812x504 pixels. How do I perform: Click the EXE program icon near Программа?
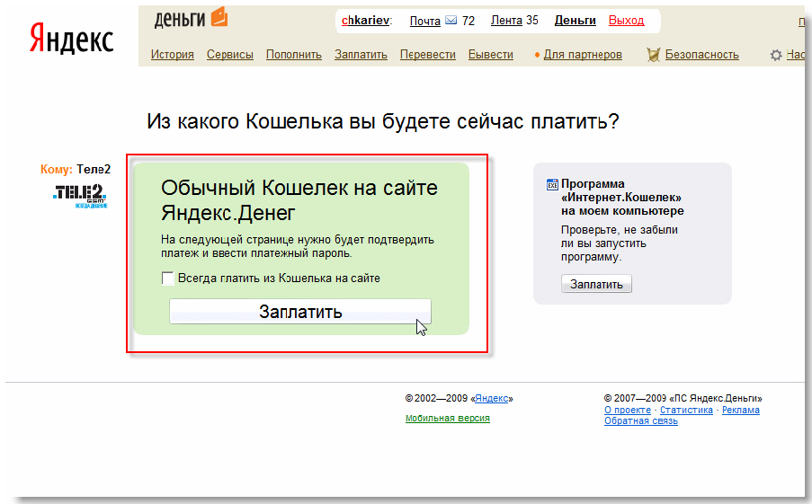point(552,185)
